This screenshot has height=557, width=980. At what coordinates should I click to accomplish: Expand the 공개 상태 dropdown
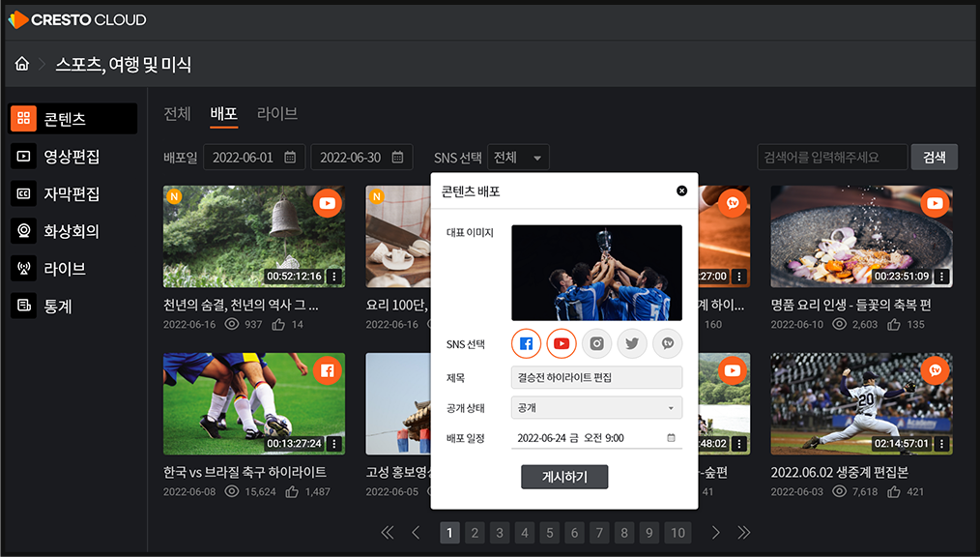(597, 407)
